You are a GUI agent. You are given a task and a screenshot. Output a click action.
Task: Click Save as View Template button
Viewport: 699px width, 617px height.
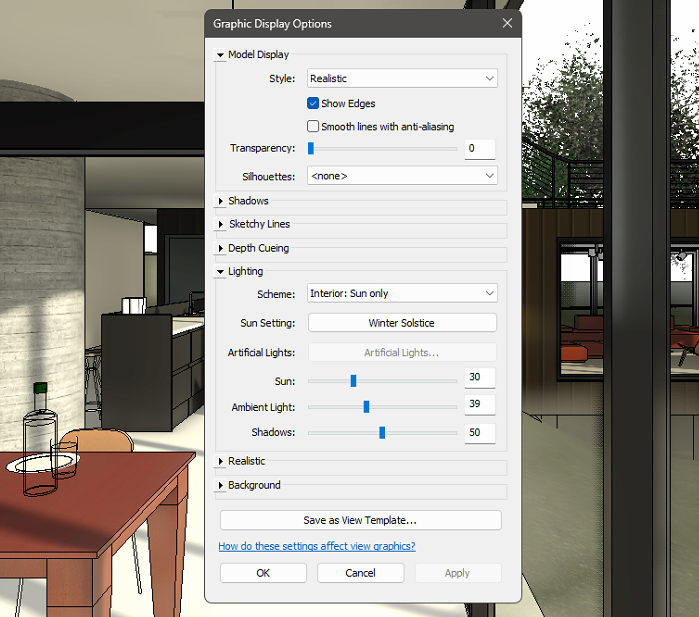pyautogui.click(x=360, y=520)
